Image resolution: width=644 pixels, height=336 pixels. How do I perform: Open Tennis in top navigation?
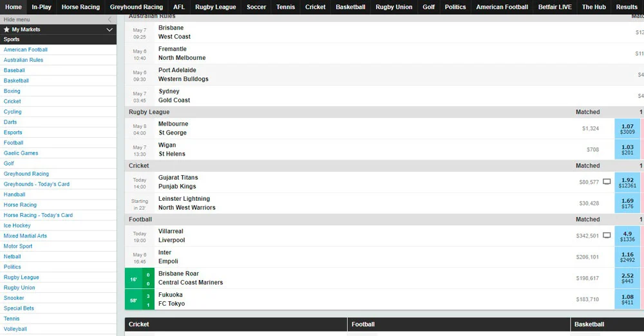click(285, 7)
